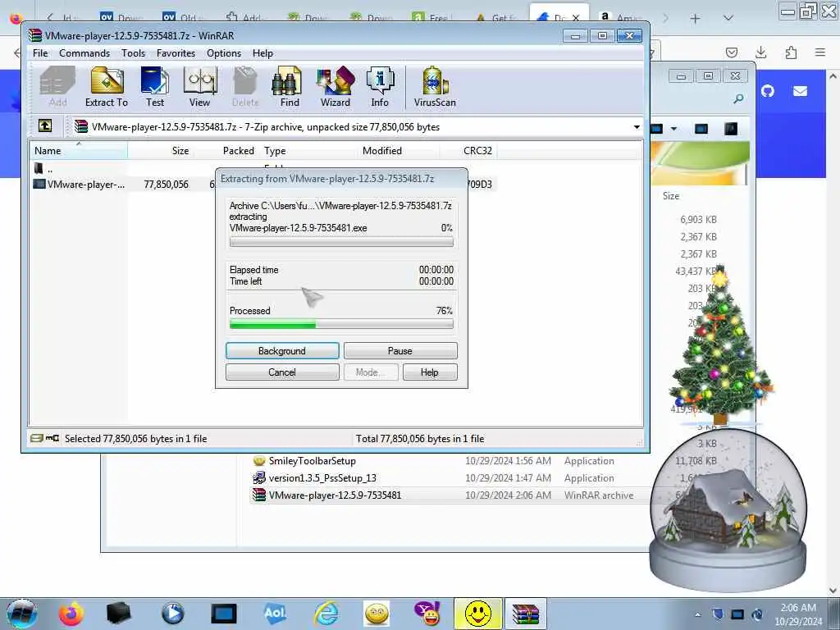
Task: Sort by the Packed column header
Action: [x=226, y=151]
